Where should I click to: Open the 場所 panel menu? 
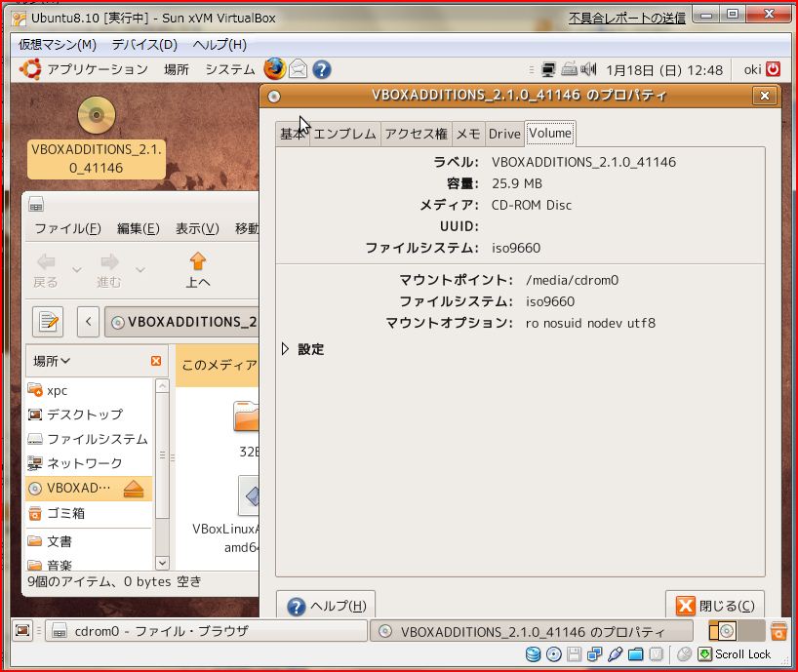177,69
